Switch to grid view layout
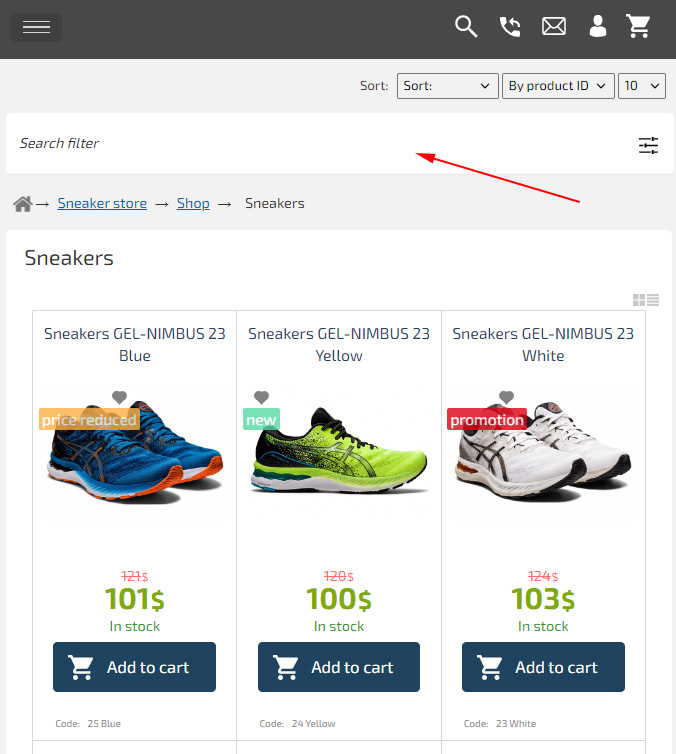The width and height of the screenshot is (676, 754). point(639,300)
